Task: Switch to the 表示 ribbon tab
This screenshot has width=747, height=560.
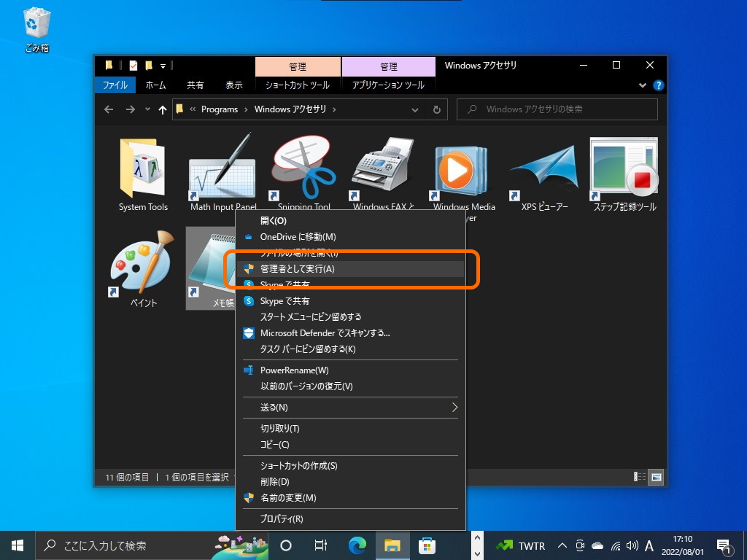Action: coord(234,85)
